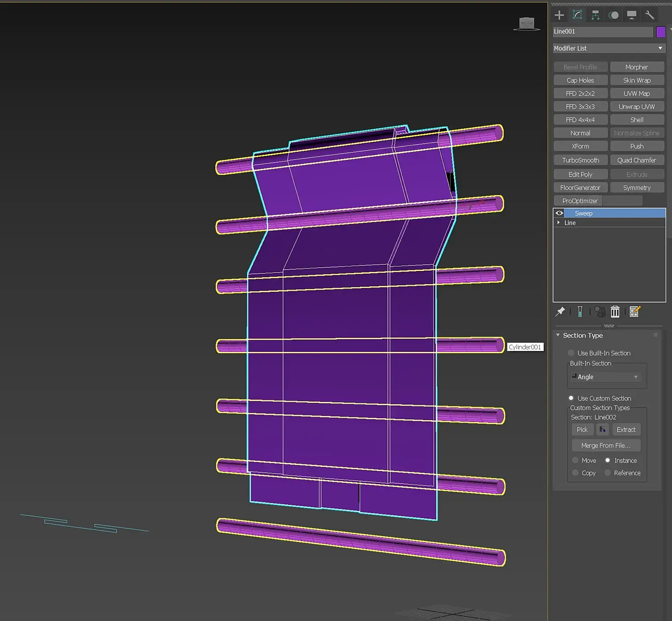The width and height of the screenshot is (672, 621).
Task: Select the Reference radio option
Action: point(608,473)
